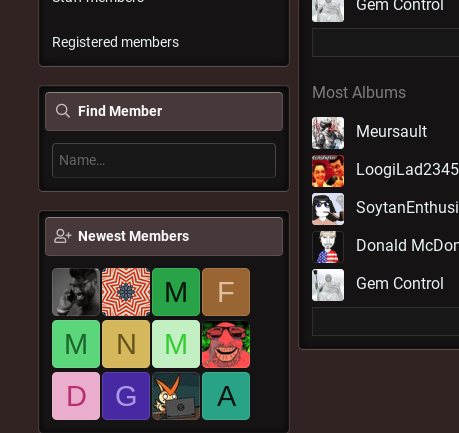Click SoytanEnthusi avatar with pipe

[328, 209]
